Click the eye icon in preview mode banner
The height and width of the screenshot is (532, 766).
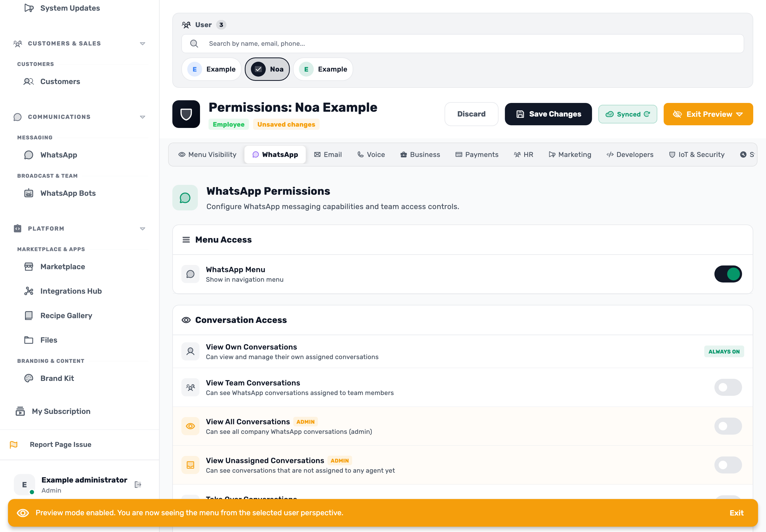[x=23, y=513]
